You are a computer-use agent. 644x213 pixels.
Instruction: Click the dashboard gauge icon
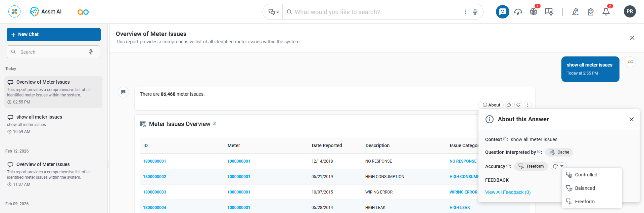[518, 12]
